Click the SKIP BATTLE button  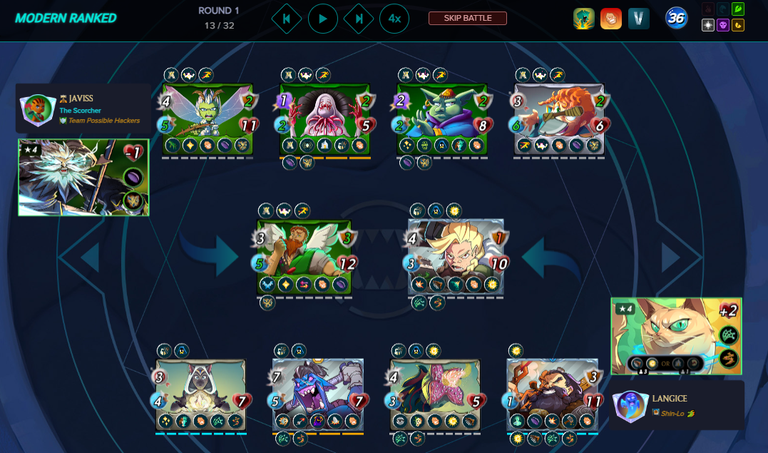tap(467, 18)
